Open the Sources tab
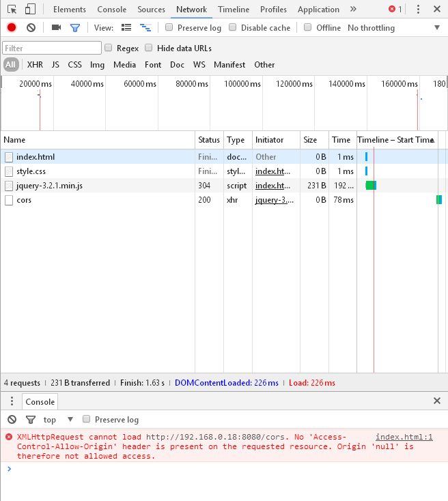The height and width of the screenshot is (501, 448). pyautogui.click(x=151, y=10)
